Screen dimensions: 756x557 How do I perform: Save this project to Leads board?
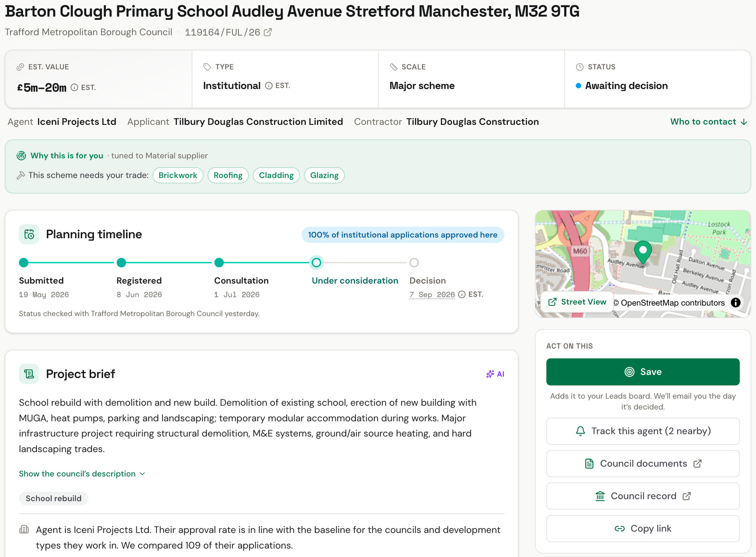coord(643,372)
